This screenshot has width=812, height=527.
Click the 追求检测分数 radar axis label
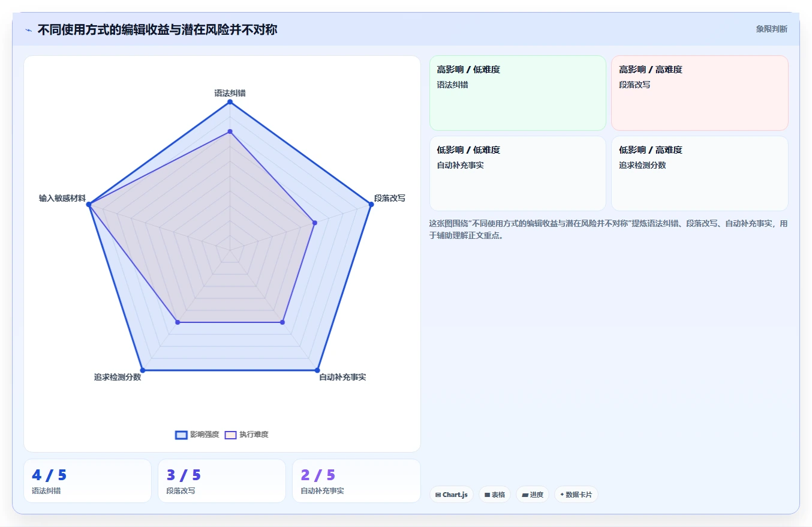coord(118,377)
